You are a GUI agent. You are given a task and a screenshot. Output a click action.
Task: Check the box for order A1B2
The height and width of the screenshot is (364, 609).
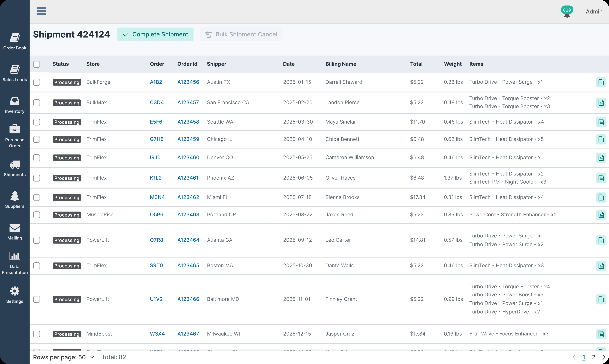pyautogui.click(x=37, y=82)
